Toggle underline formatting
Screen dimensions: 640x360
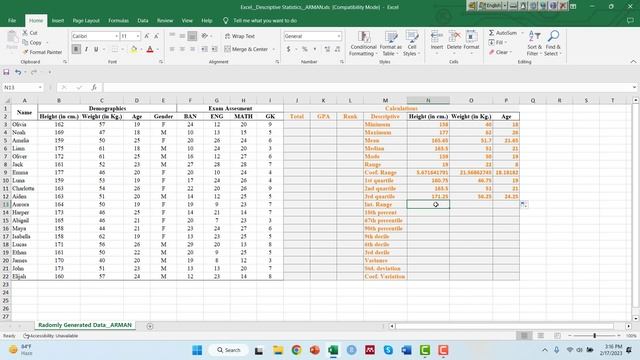click(x=96, y=49)
